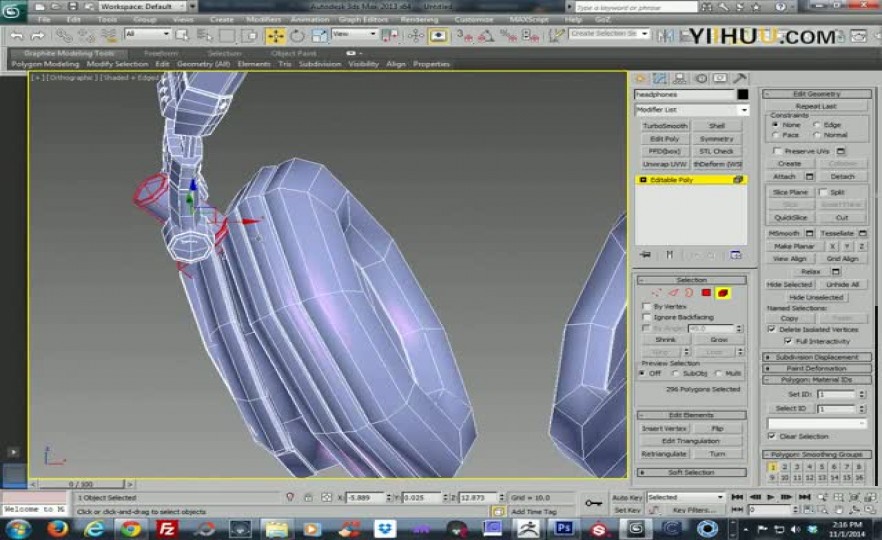
Task: Switch to the Object Paint ribbon tab
Action: [x=293, y=53]
